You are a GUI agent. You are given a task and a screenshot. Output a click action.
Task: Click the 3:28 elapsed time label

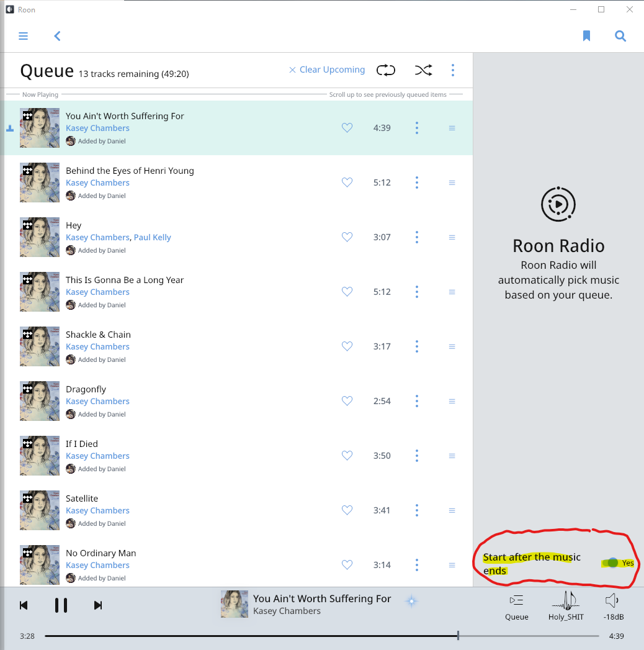tap(27, 636)
